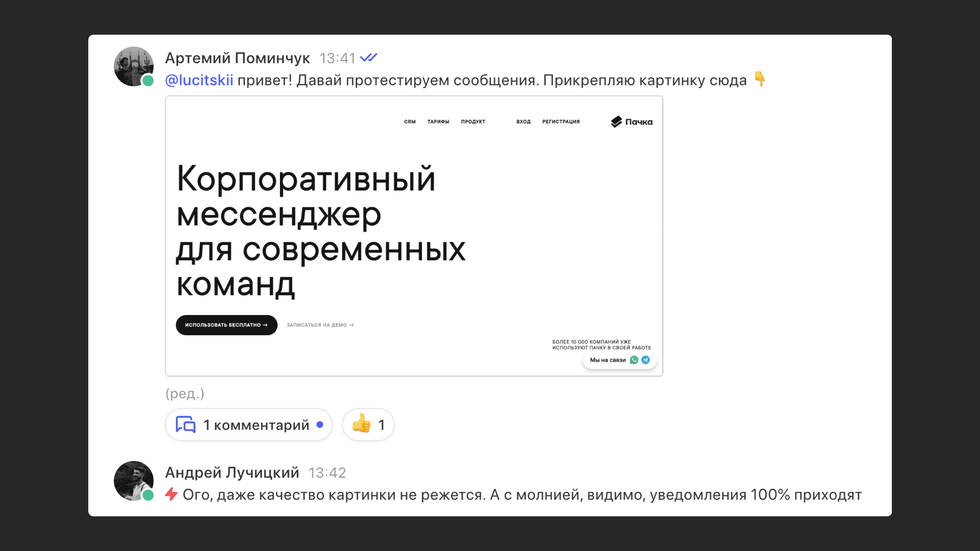Click CRM in the pictured site menu
Viewport: 980px width, 551px height.
tap(410, 122)
